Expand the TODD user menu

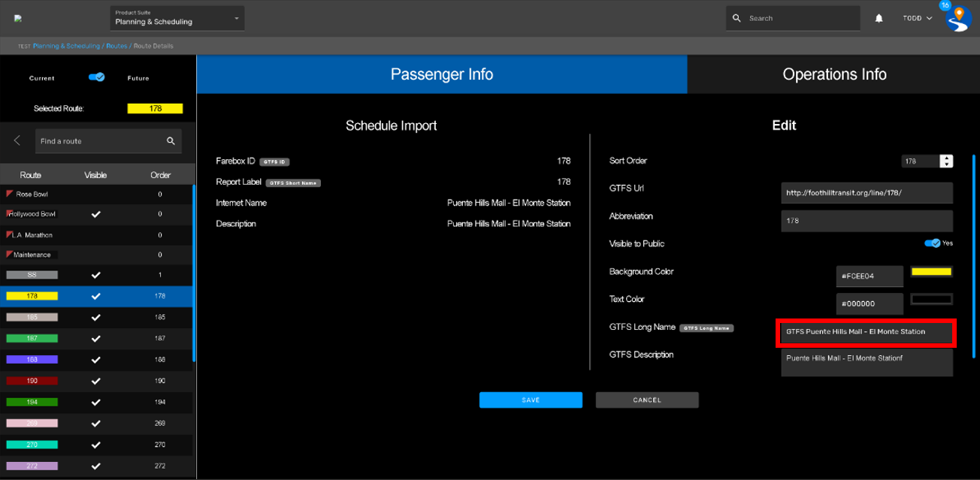[x=917, y=19]
